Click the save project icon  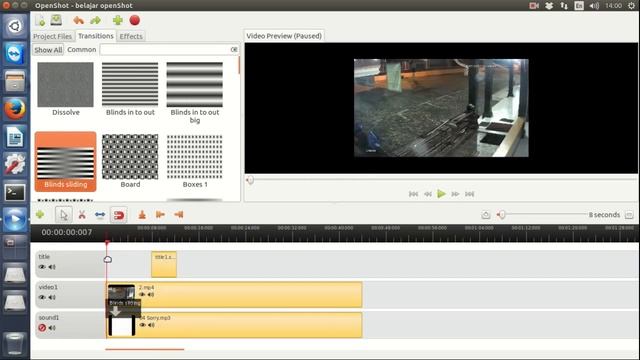coord(56,20)
